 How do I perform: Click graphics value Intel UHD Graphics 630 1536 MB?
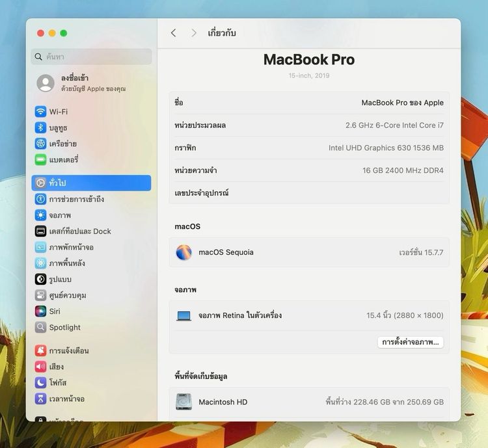point(386,148)
